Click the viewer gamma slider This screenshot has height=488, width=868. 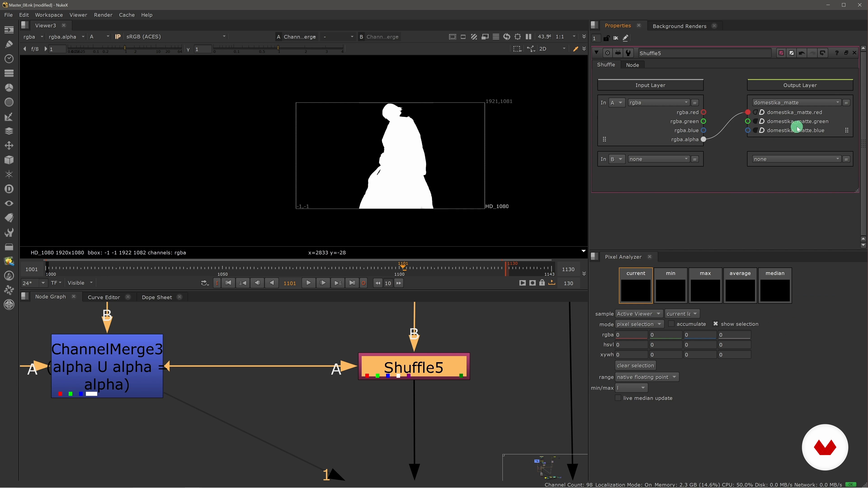278,49
